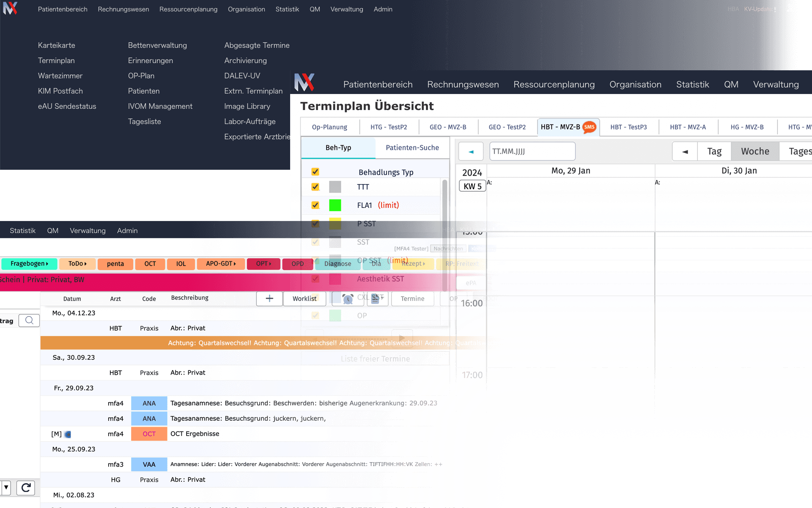Open Organisation in the Terminplan window menu
812x508 pixels.
pos(635,84)
